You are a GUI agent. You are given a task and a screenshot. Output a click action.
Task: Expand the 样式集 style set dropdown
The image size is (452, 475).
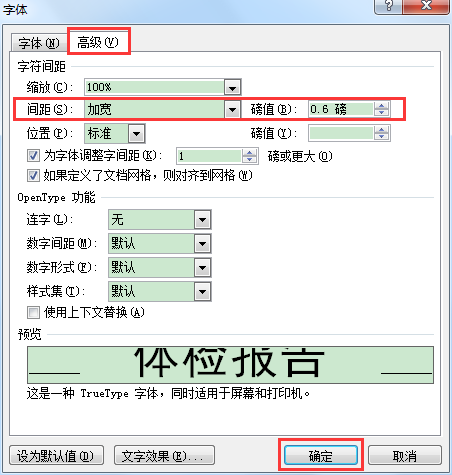[202, 292]
